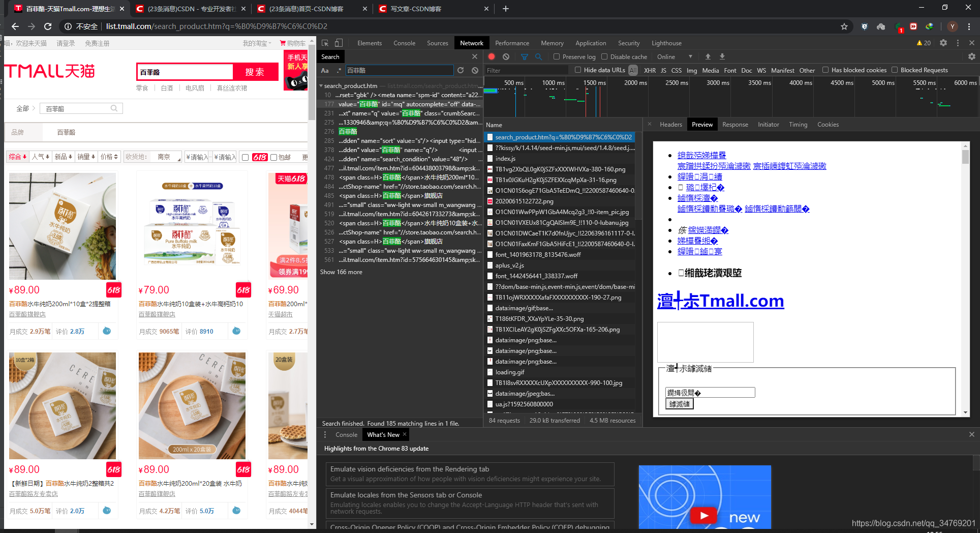Select the inspect element tool

tap(326, 43)
